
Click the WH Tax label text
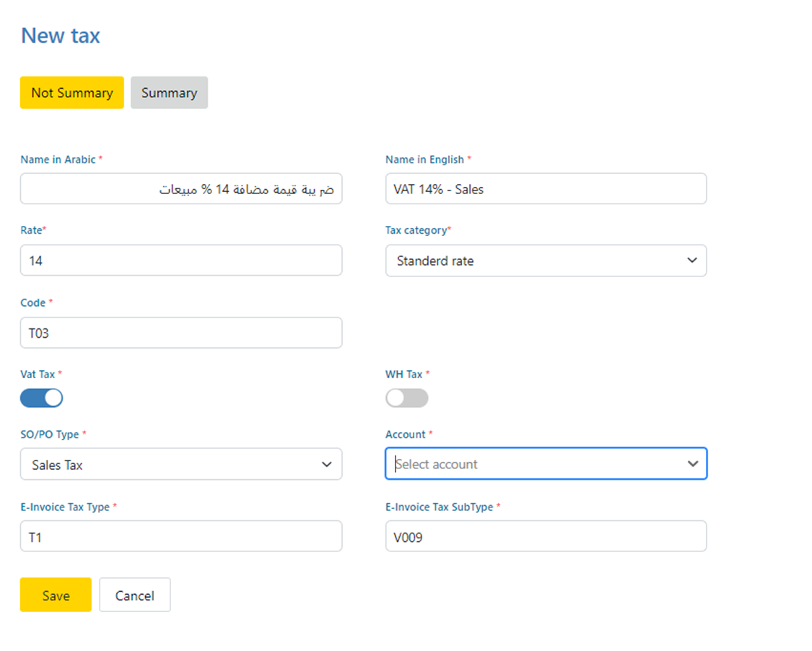(x=404, y=374)
